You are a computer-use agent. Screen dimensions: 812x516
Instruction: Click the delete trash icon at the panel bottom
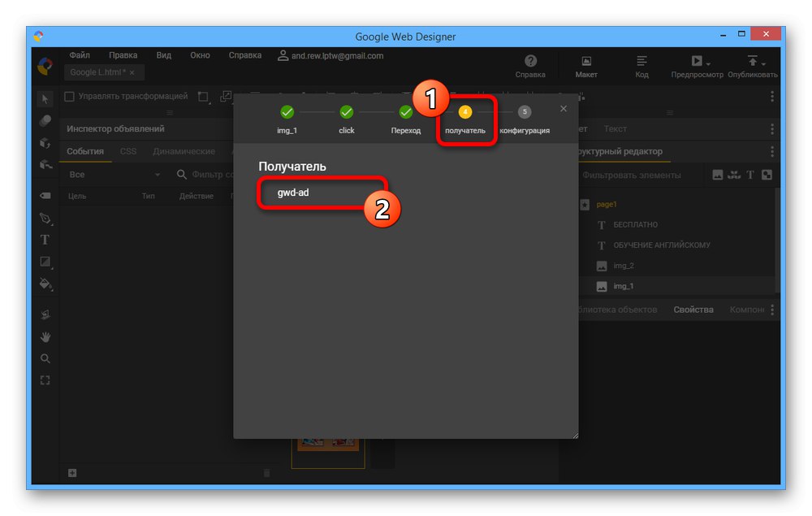[x=266, y=473]
